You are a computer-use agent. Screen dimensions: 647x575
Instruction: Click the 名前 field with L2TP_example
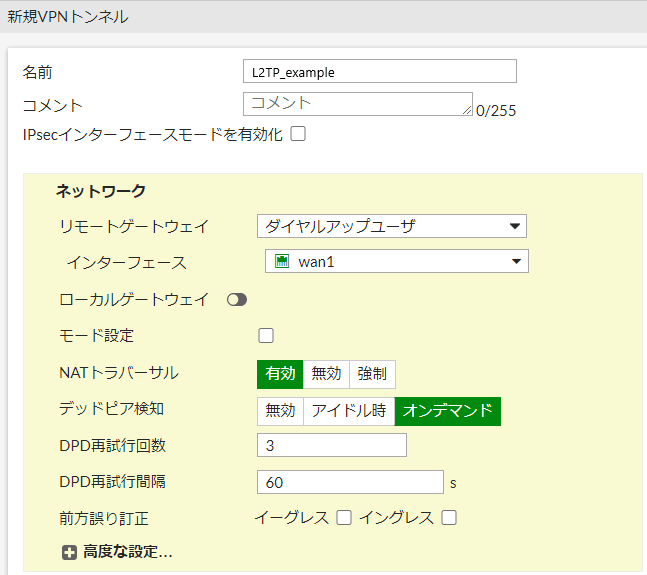tap(380, 71)
